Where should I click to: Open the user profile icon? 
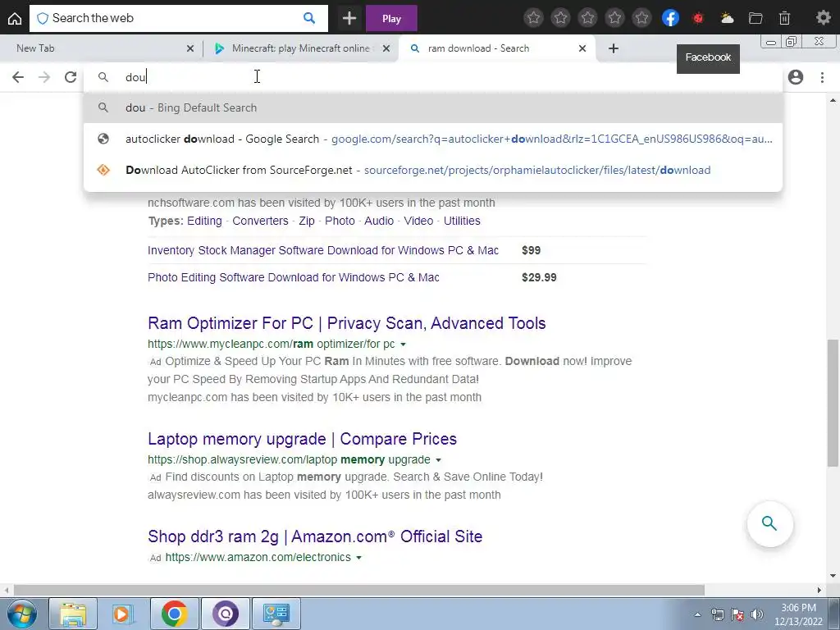point(796,77)
